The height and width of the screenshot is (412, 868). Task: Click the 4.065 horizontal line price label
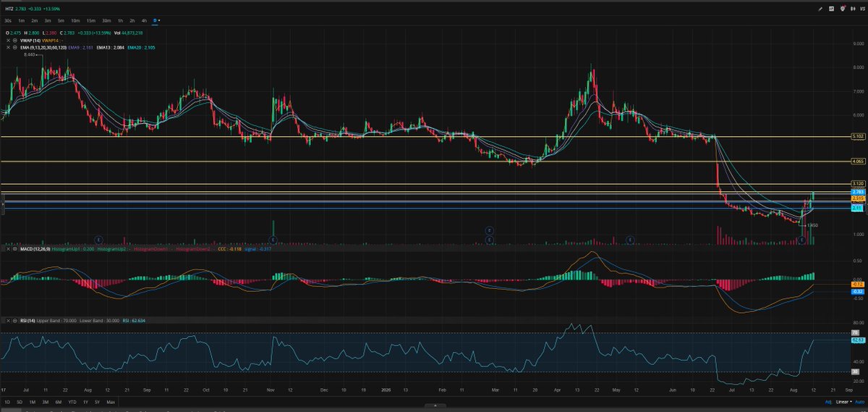point(857,161)
